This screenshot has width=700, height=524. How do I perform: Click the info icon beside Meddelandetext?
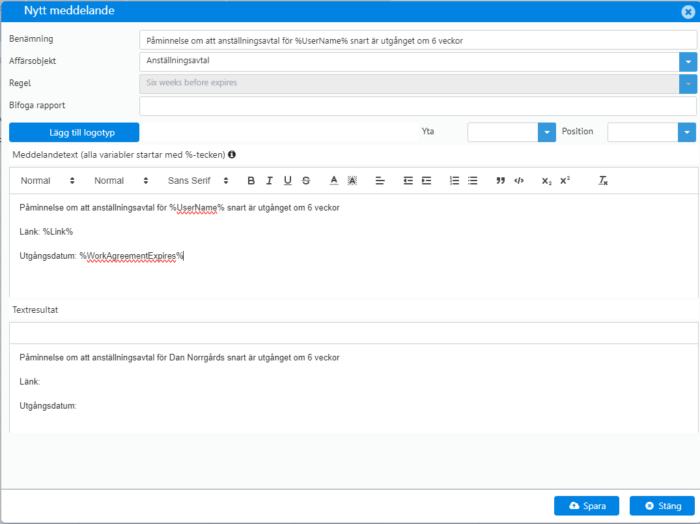click(232, 154)
